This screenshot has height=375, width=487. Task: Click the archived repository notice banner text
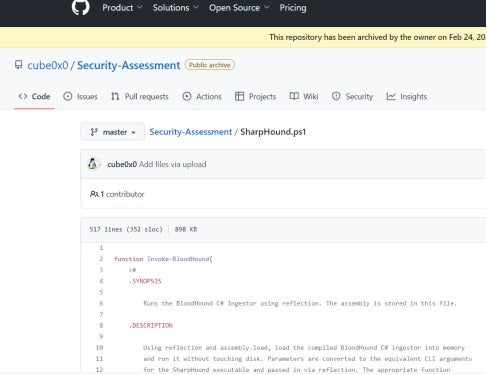click(377, 37)
